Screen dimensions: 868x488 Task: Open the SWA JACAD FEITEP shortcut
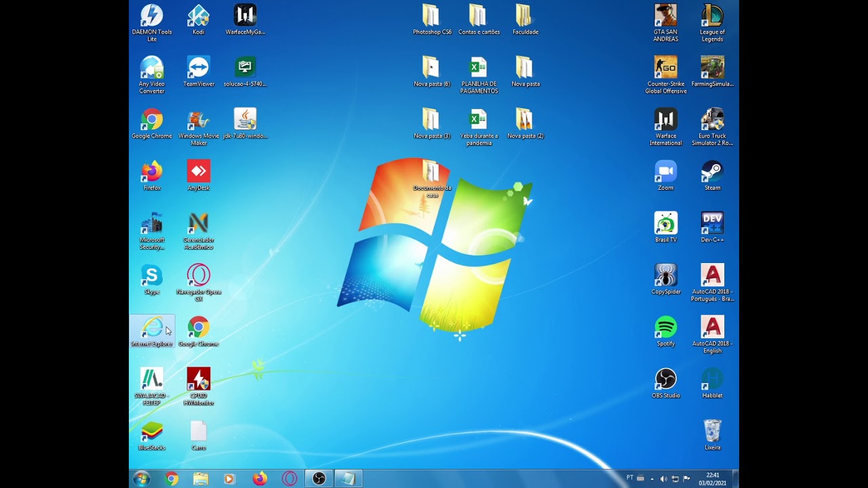[151, 386]
